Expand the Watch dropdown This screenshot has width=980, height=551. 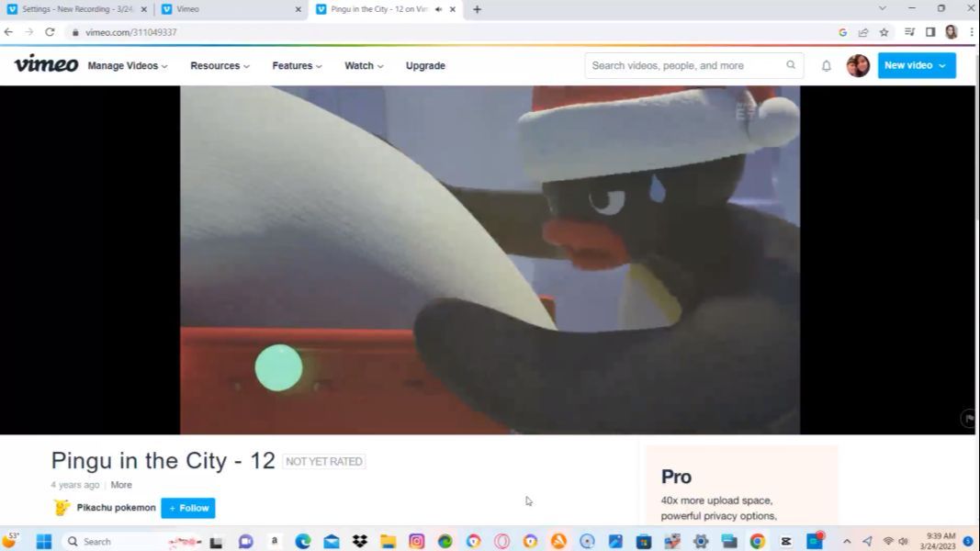pyautogui.click(x=364, y=65)
